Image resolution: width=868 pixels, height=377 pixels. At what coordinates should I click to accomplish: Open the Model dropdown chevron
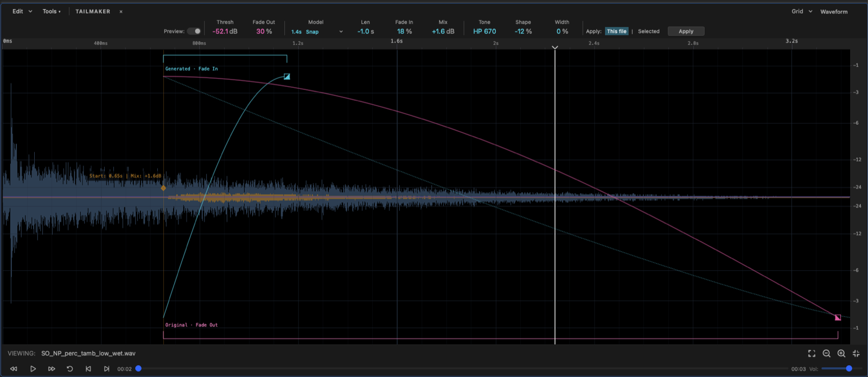341,31
